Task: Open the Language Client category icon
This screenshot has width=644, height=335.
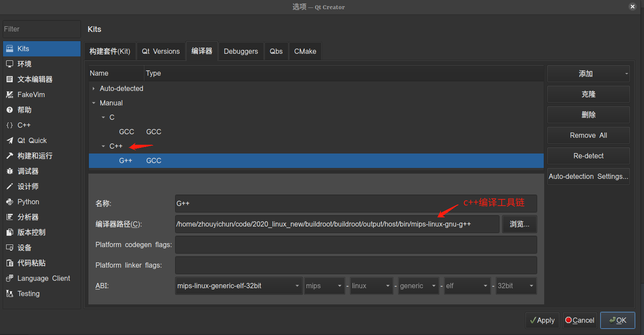Action: tap(10, 278)
